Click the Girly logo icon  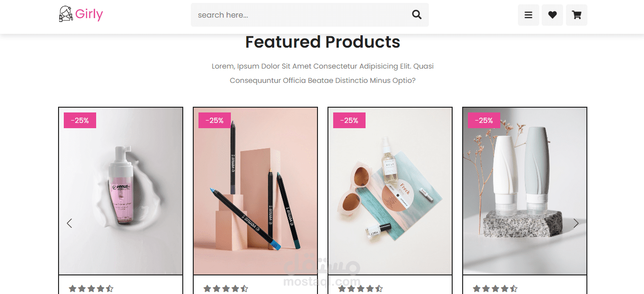pyautogui.click(x=66, y=14)
